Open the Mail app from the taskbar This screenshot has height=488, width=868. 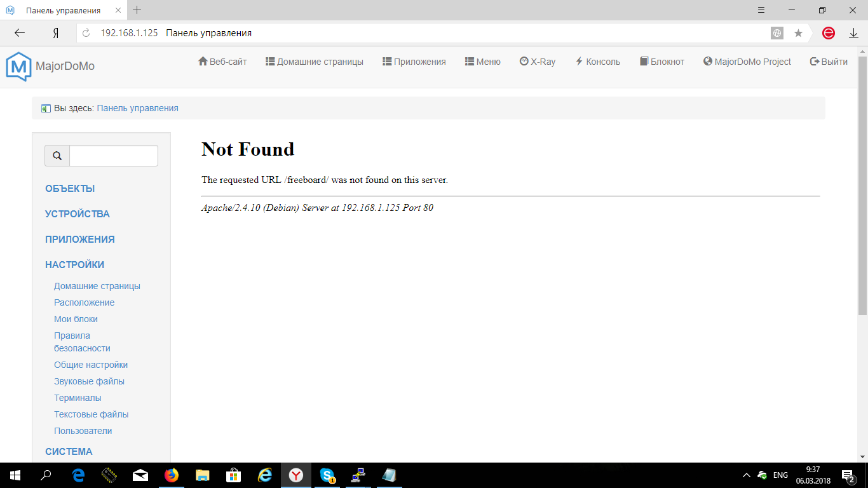click(x=140, y=475)
